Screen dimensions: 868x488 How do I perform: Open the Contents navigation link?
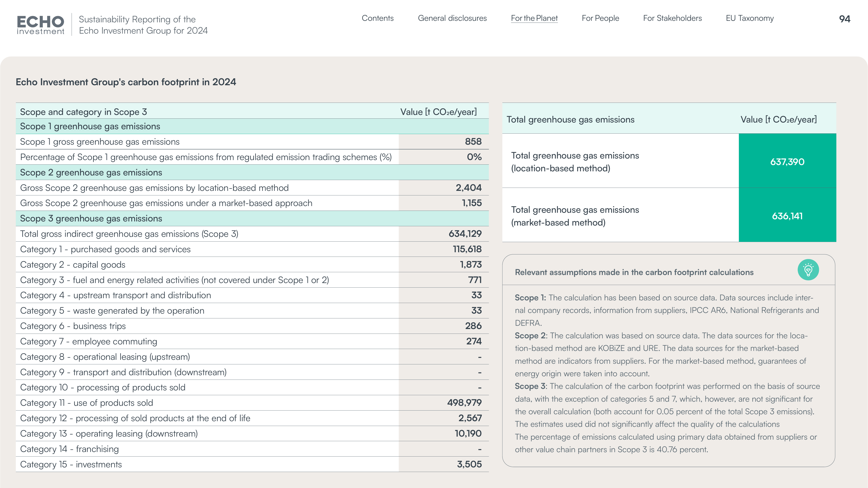(x=377, y=18)
